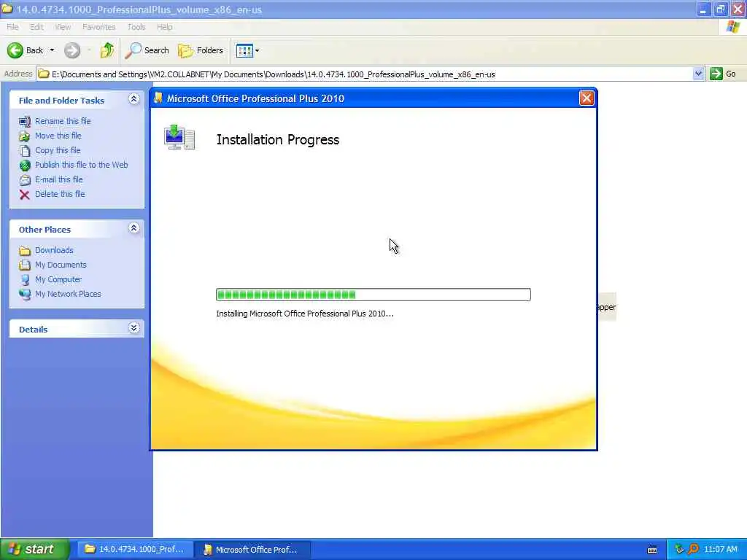Viewport: 747px width, 560px height.
Task: Open the Back history dropdown arrow
Action: 52,50
